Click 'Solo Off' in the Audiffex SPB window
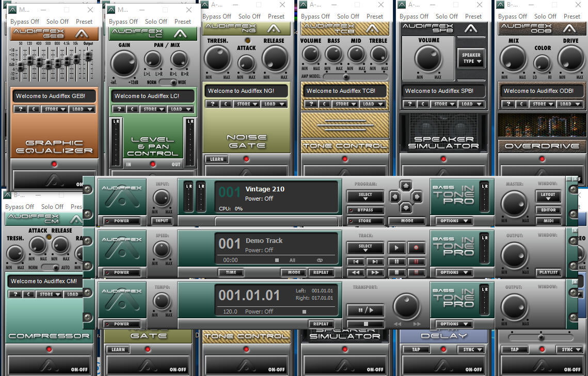The height and width of the screenshot is (376, 588). coord(447,16)
